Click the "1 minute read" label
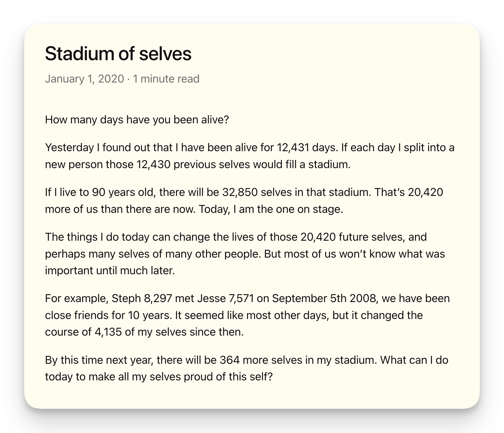 (x=166, y=79)
